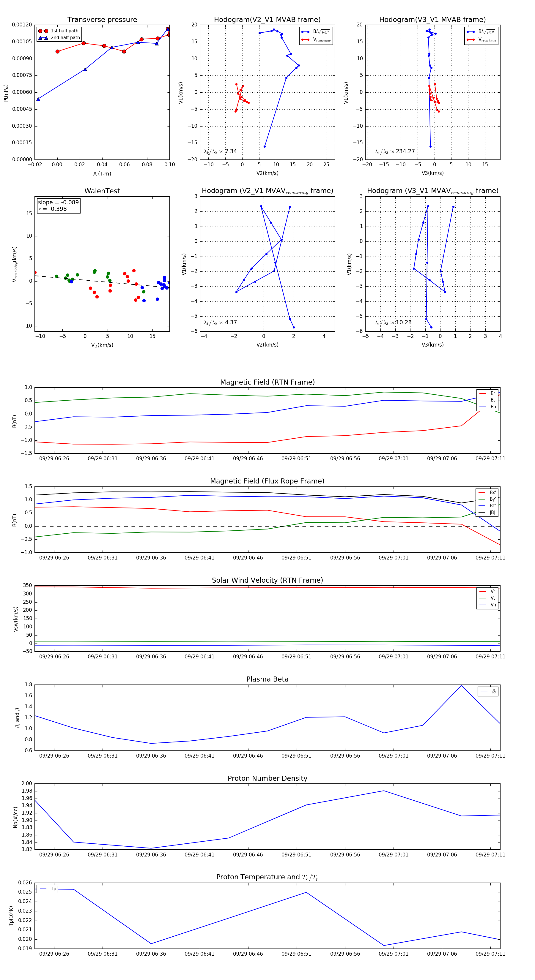Select the "Bt" legend entry

tap(488, 400)
